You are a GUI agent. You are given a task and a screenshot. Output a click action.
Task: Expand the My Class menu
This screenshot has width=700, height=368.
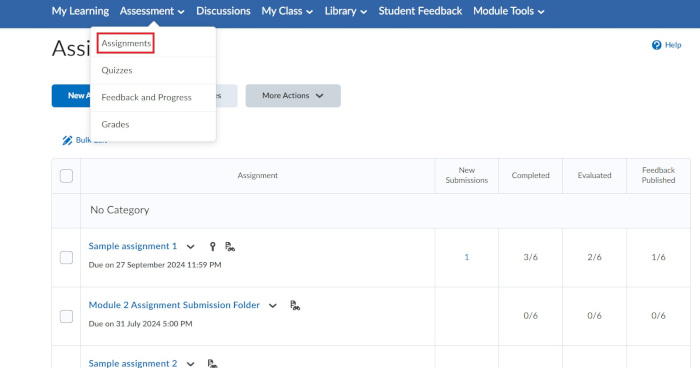(287, 11)
